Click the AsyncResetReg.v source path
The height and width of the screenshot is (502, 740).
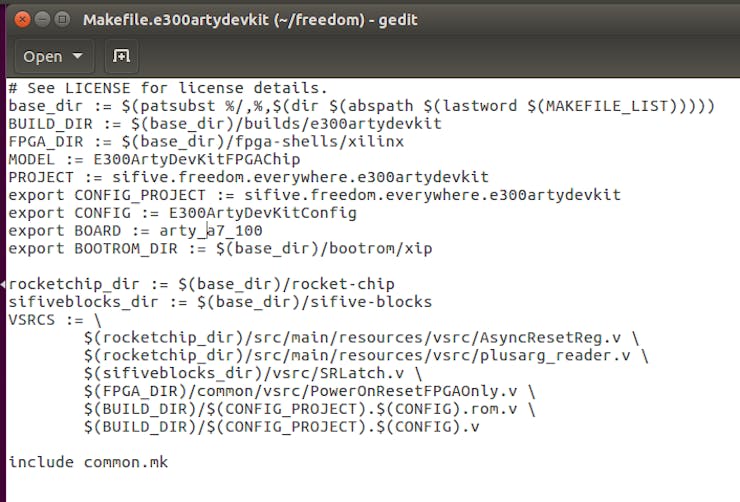(x=353, y=338)
